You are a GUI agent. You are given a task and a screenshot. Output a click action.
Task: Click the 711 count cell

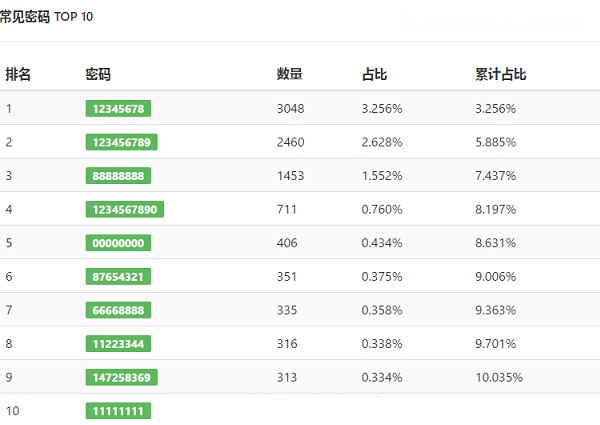coord(286,209)
